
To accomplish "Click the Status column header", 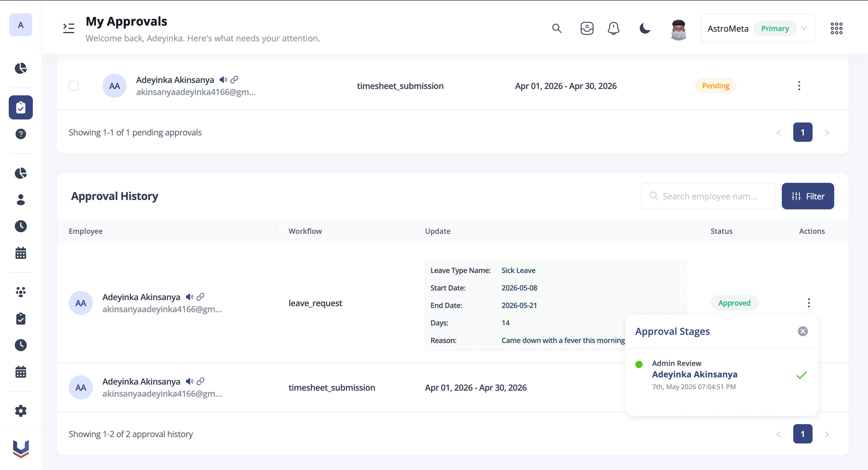I will click(722, 231).
